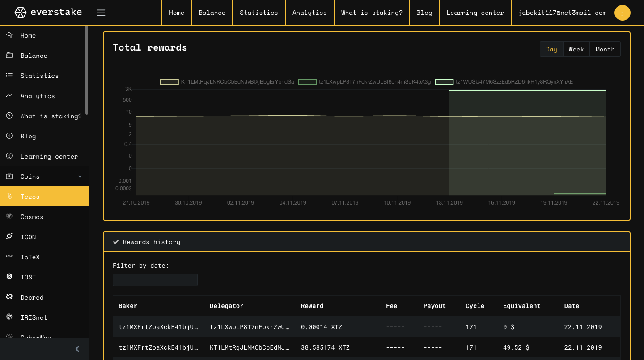Click the IRISnet coin logo in sidebar
Image resolution: width=644 pixels, height=360 pixels.
coord(9,317)
